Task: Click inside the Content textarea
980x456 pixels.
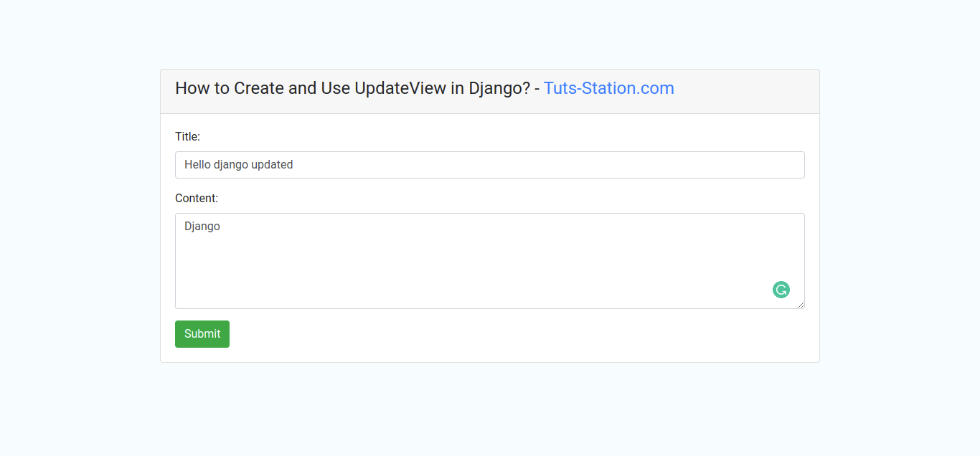Action: click(x=490, y=261)
